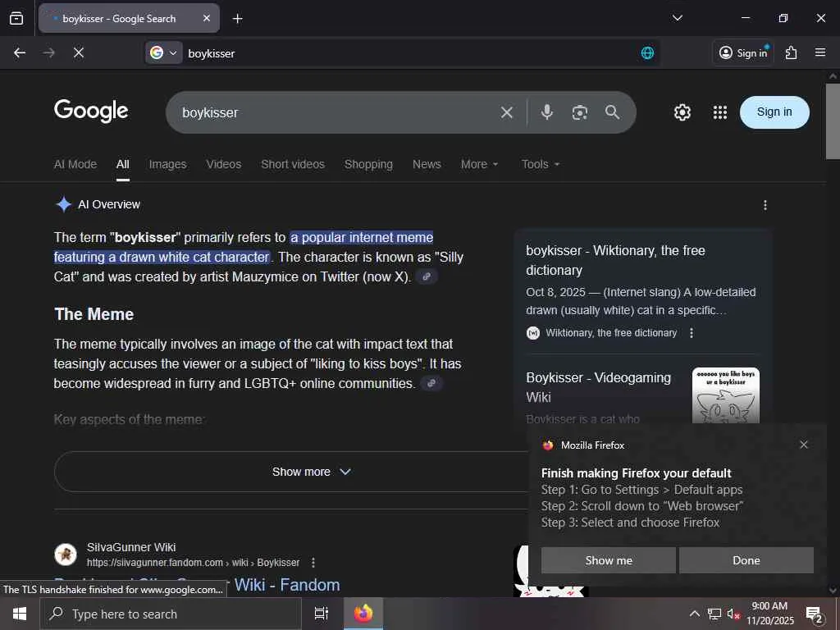This screenshot has height=630, width=840.
Task: Close the Mozilla Firefox default-browser notification
Action: pos(804,445)
